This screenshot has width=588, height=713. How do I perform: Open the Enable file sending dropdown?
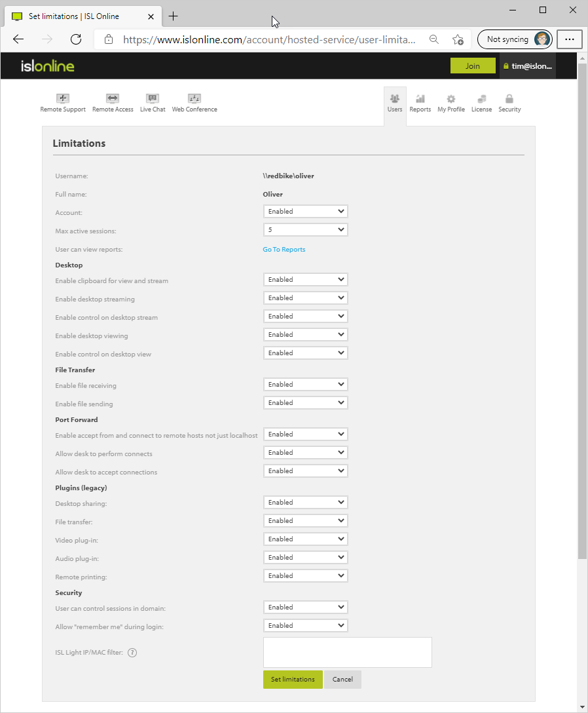click(x=305, y=403)
